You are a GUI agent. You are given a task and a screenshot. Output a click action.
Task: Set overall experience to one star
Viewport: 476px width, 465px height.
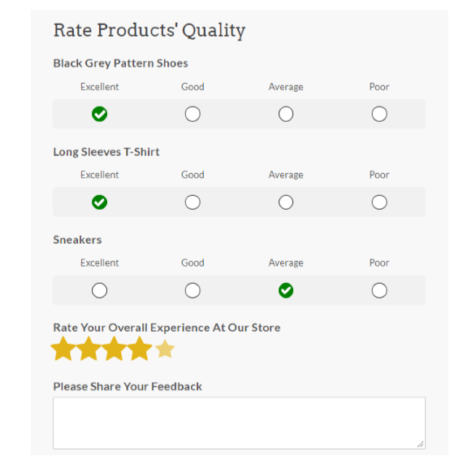63,349
